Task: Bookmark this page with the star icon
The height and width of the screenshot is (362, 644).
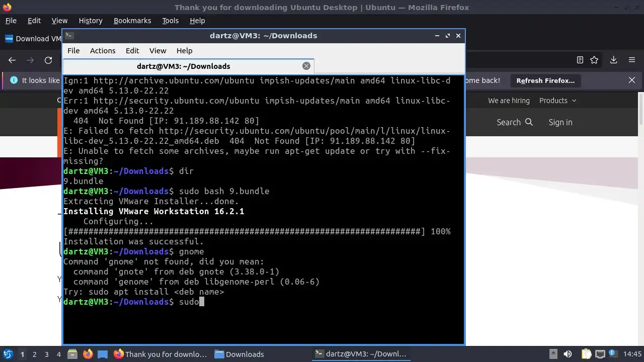Action: [594, 60]
